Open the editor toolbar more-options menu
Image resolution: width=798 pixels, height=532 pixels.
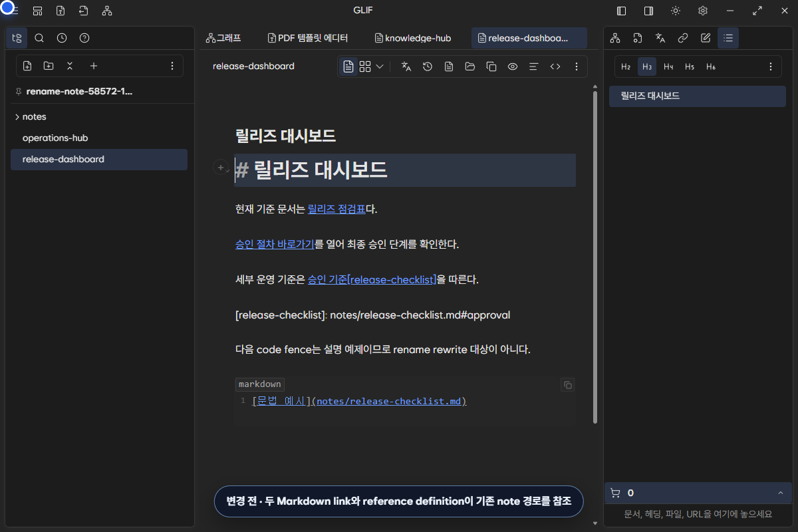coord(577,66)
